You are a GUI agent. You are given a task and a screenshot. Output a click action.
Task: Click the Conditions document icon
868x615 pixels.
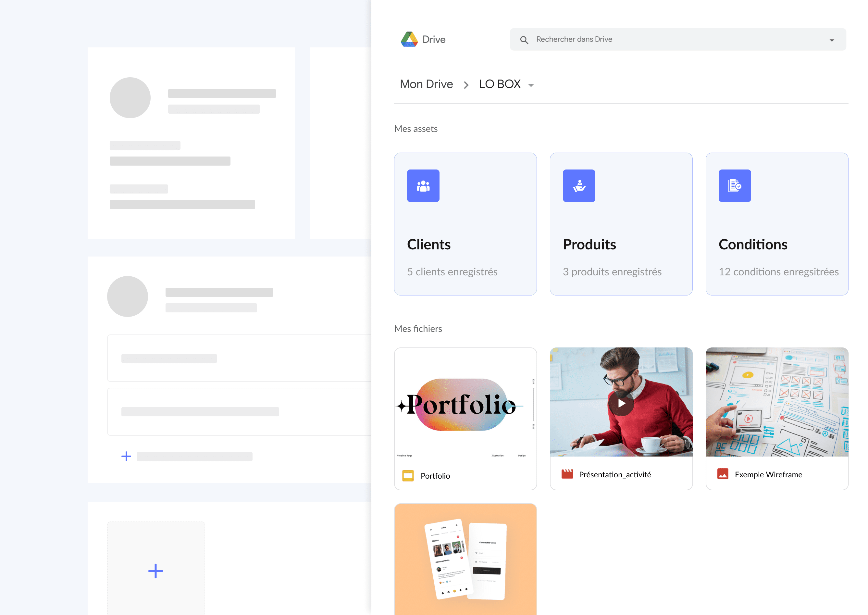click(734, 185)
